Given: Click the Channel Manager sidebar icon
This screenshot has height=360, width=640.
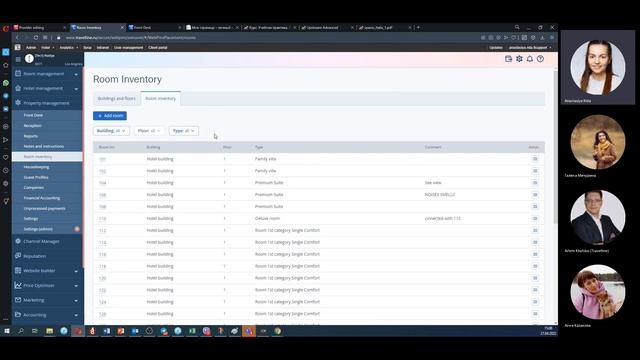Looking at the screenshot, I should click(x=18, y=241).
